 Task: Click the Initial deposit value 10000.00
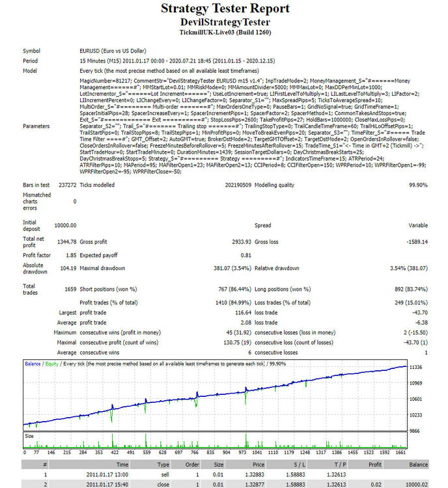[65, 225]
